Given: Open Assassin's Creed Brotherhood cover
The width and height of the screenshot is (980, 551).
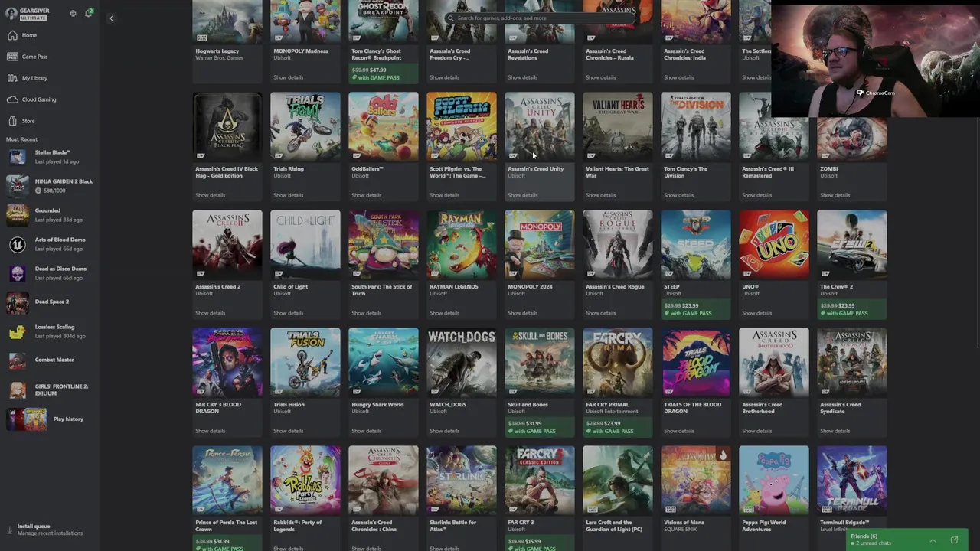Looking at the screenshot, I should coord(774,363).
